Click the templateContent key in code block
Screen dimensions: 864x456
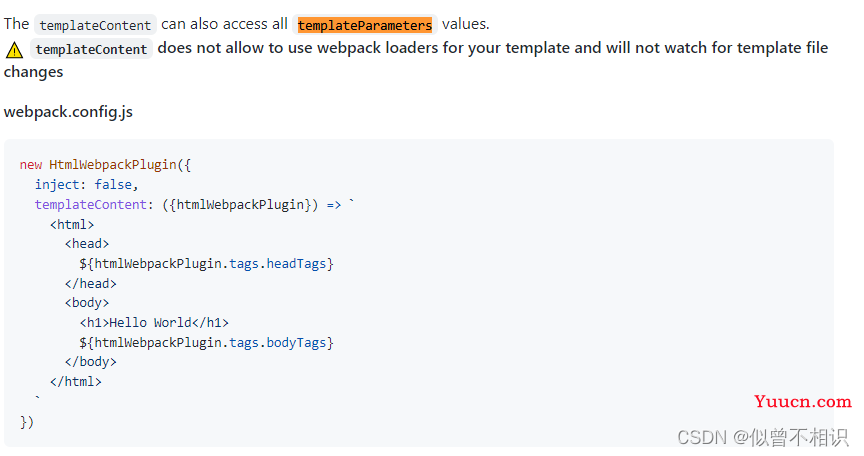tap(91, 204)
